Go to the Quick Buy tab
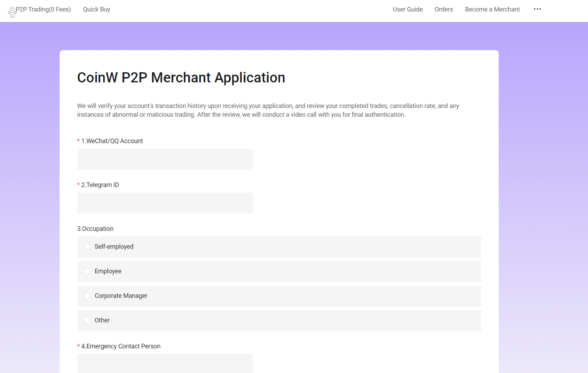 97,10
